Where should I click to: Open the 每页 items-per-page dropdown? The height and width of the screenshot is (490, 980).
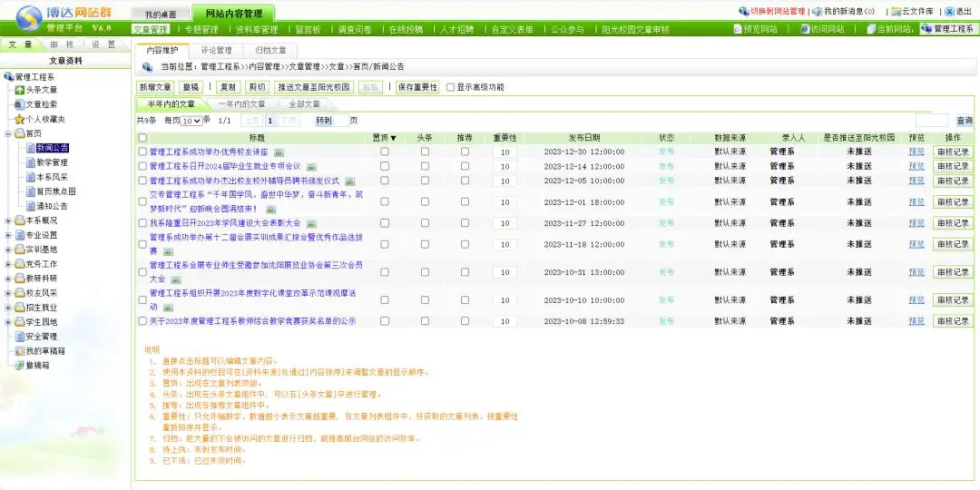point(191,121)
